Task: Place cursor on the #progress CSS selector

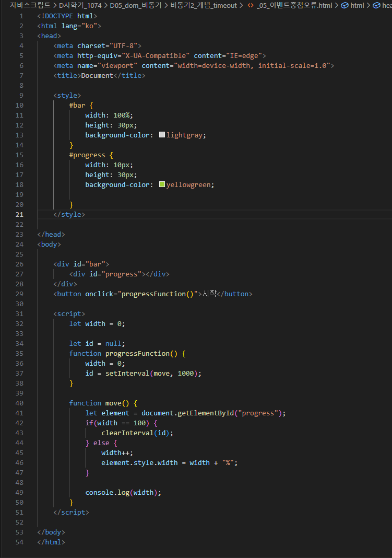Action: 87,155
